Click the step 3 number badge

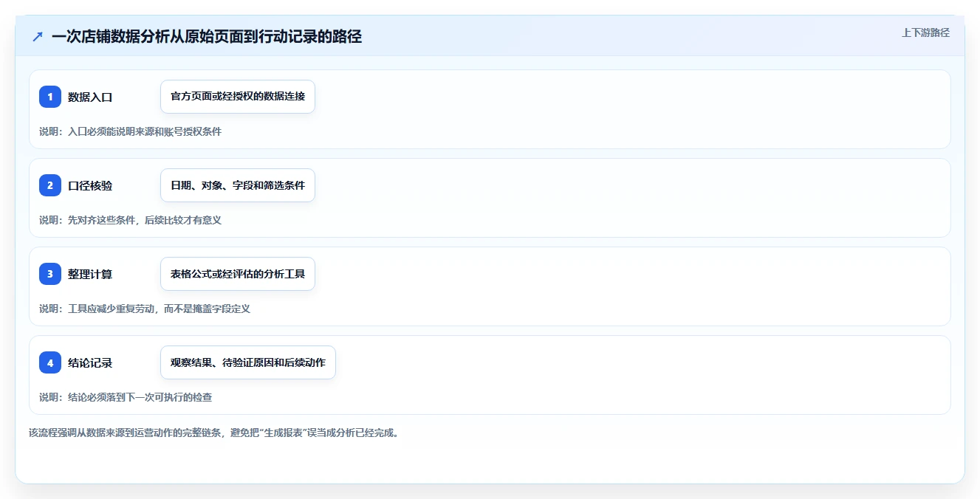[x=50, y=274]
